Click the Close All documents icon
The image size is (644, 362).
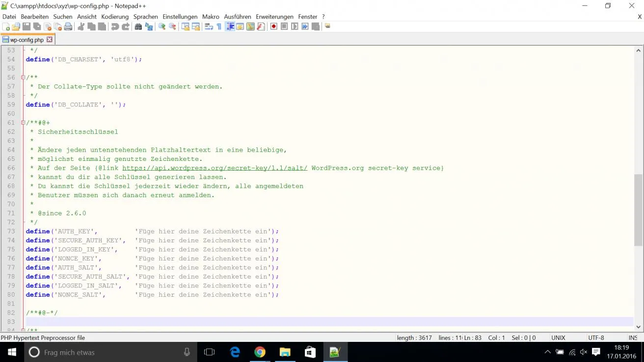[57, 26]
